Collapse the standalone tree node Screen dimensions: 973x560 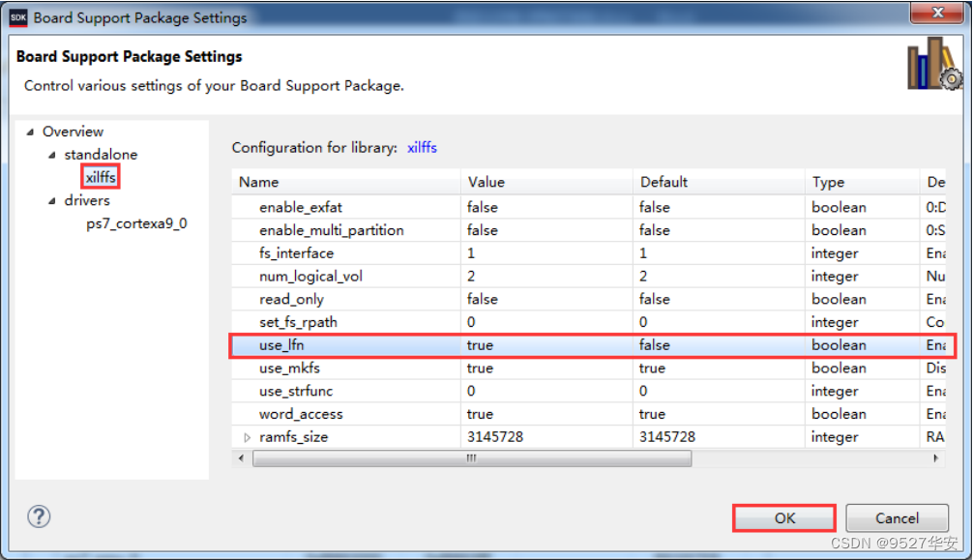52,155
